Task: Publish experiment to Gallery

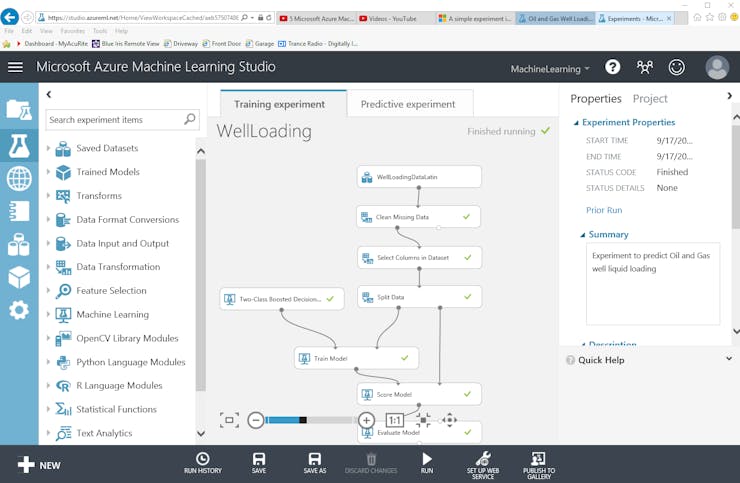Action: 538,465
